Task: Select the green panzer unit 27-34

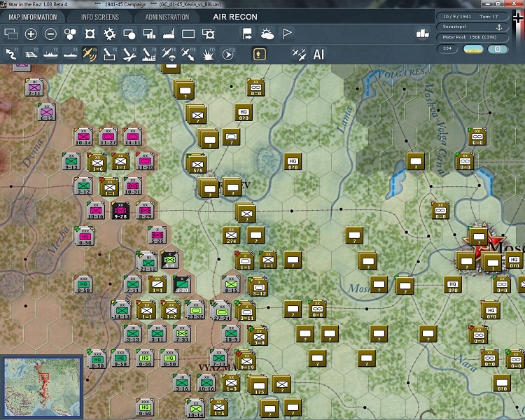Action: (221, 311)
